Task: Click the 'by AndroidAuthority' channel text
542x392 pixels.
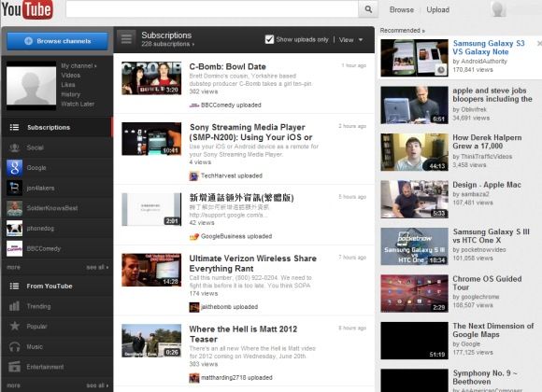Action: pos(479,61)
